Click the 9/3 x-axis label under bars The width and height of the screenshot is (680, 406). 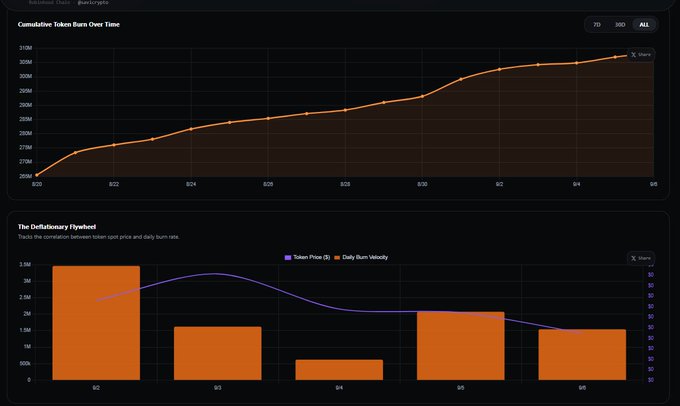218,388
